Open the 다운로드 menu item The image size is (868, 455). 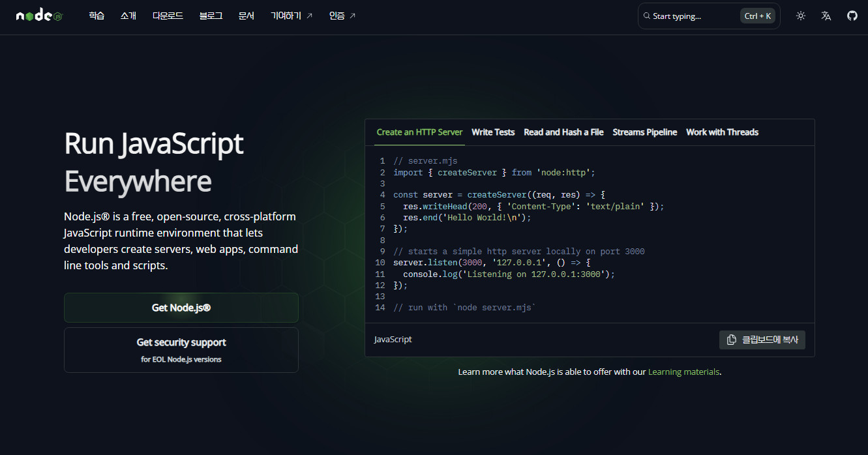(168, 16)
